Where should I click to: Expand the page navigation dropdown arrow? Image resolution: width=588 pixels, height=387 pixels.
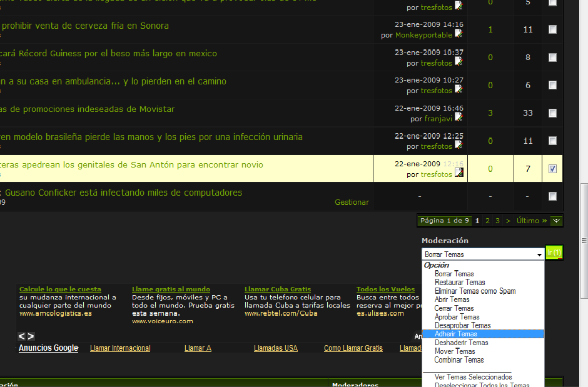pyautogui.click(x=556, y=221)
